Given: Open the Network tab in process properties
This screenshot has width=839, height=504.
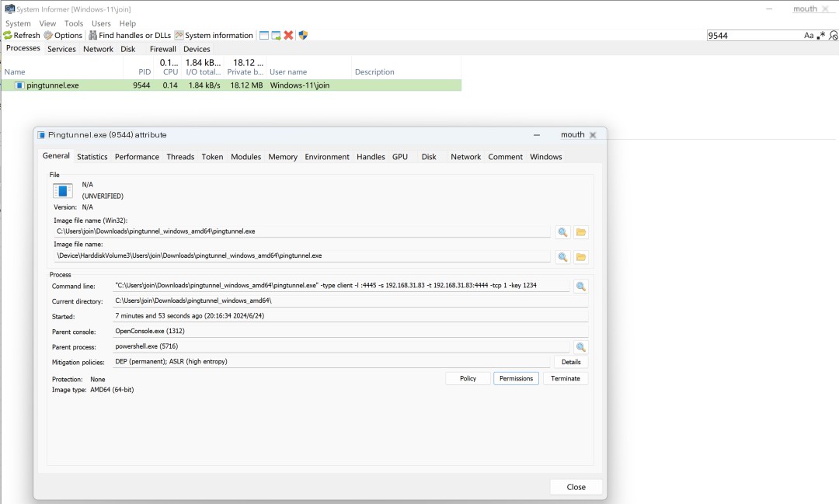Looking at the screenshot, I should [465, 157].
